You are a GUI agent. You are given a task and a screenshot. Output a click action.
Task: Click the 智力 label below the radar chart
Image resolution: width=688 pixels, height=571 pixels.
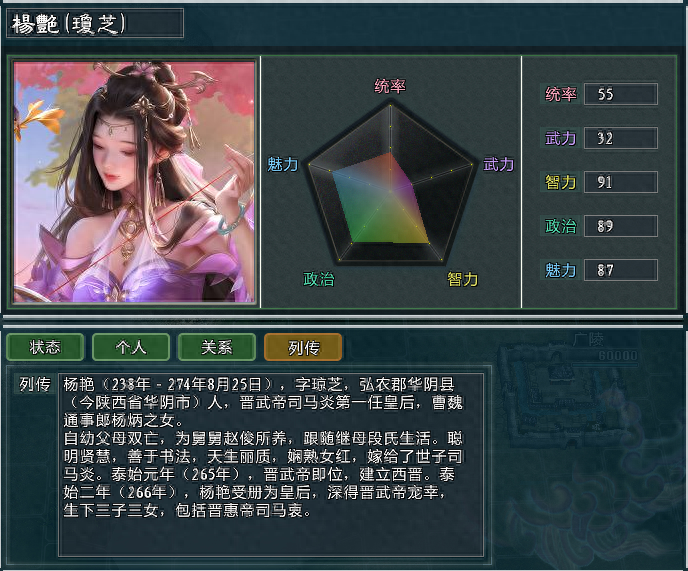tap(462, 279)
